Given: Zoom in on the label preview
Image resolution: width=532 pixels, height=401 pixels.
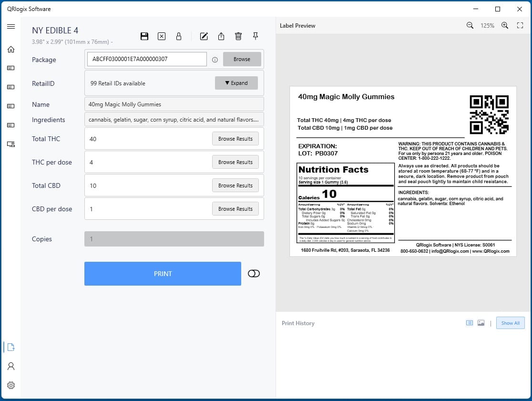Looking at the screenshot, I should (x=505, y=26).
